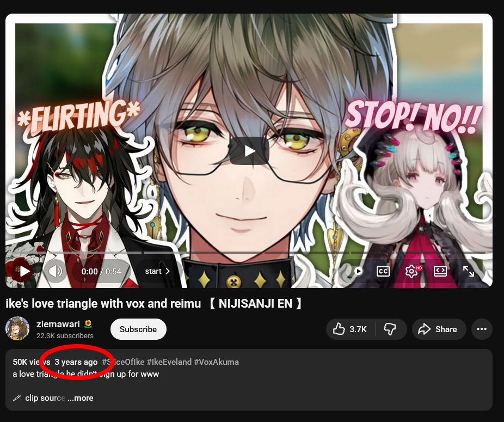Expand the description via ...more

click(81, 398)
